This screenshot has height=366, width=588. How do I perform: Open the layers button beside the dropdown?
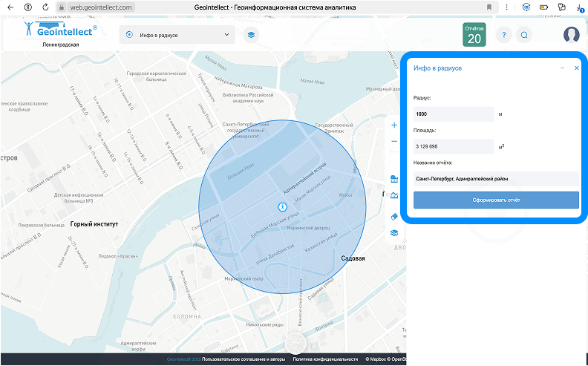(251, 35)
